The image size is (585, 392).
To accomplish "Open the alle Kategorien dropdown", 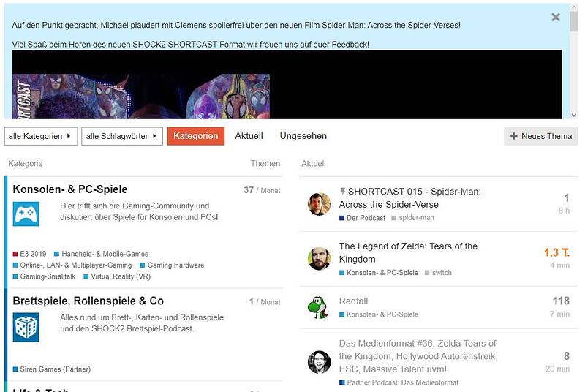I will (x=41, y=136).
